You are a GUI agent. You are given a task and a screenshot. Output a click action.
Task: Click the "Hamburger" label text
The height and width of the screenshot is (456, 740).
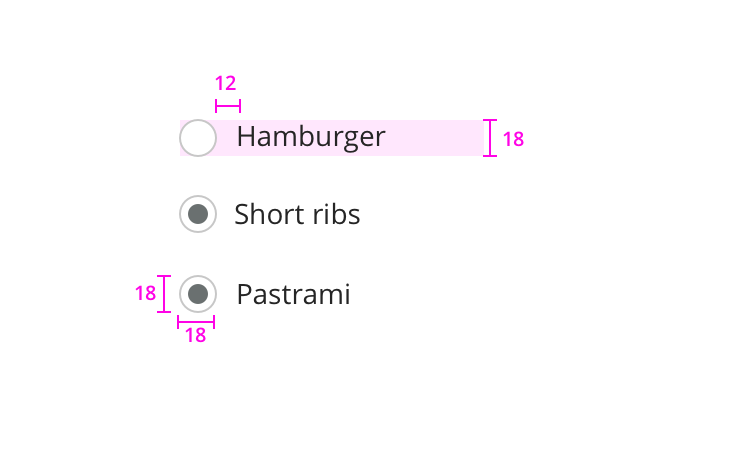(310, 137)
